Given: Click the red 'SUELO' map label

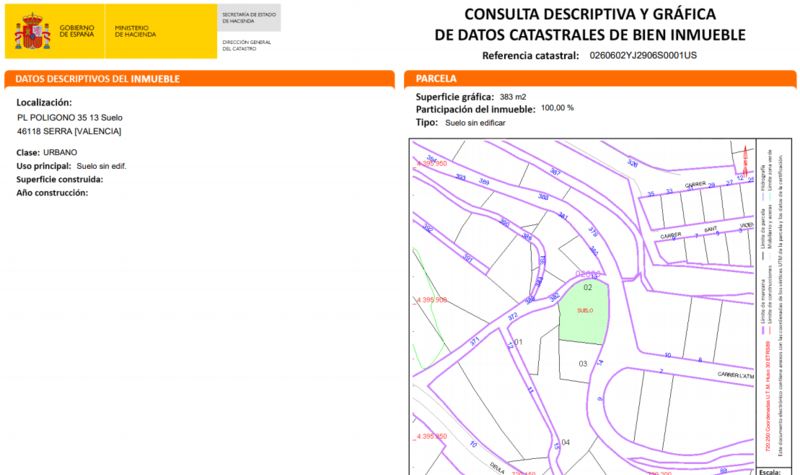Looking at the screenshot, I should (585, 310).
